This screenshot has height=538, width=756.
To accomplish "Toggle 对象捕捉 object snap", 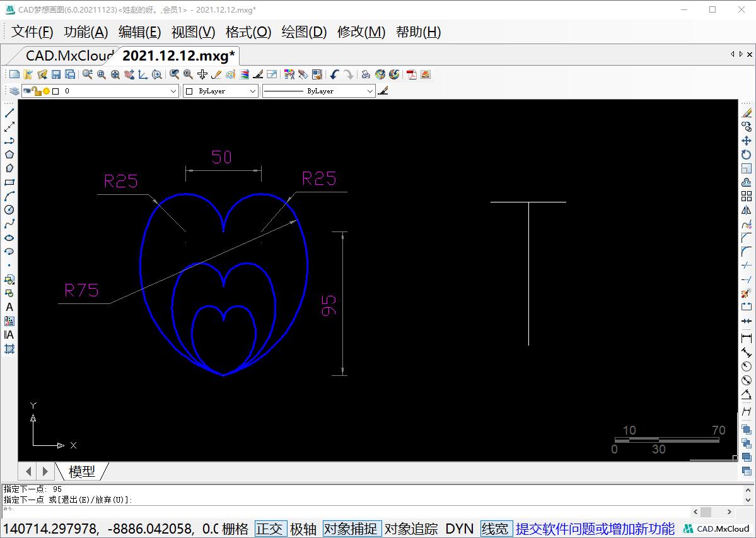I will pyautogui.click(x=352, y=529).
